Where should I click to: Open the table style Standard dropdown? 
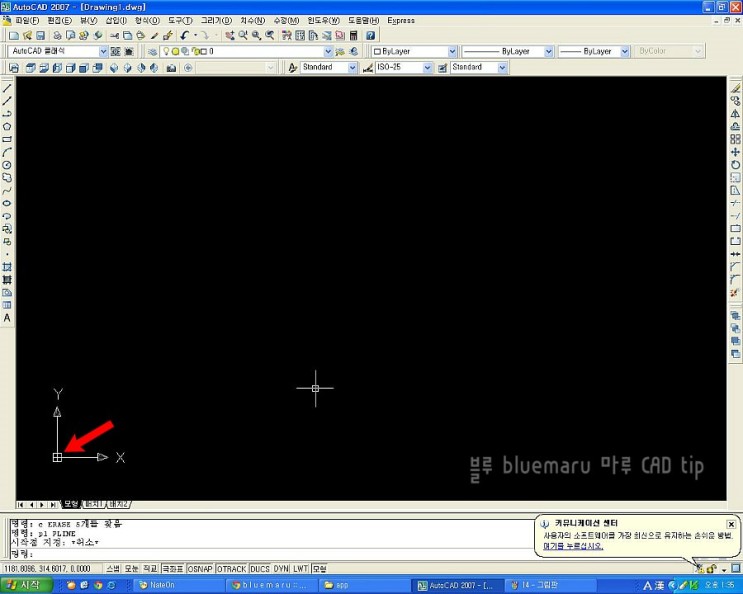502,68
